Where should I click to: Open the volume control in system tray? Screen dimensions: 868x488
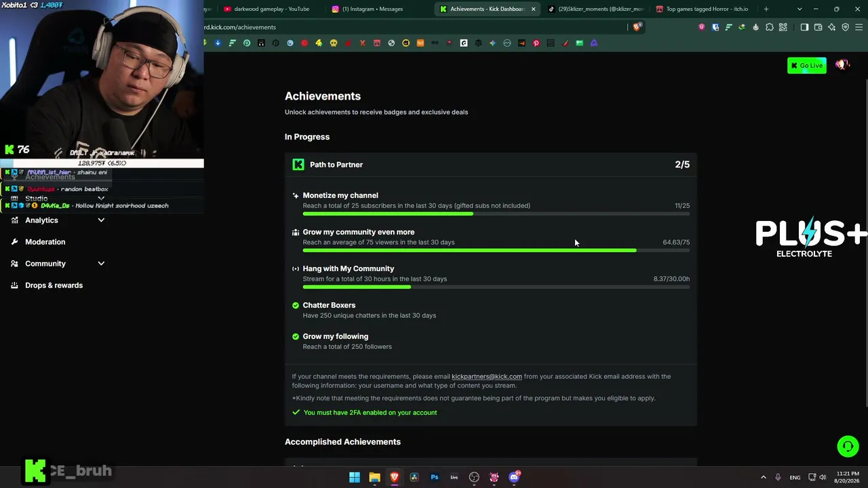tap(823, 478)
